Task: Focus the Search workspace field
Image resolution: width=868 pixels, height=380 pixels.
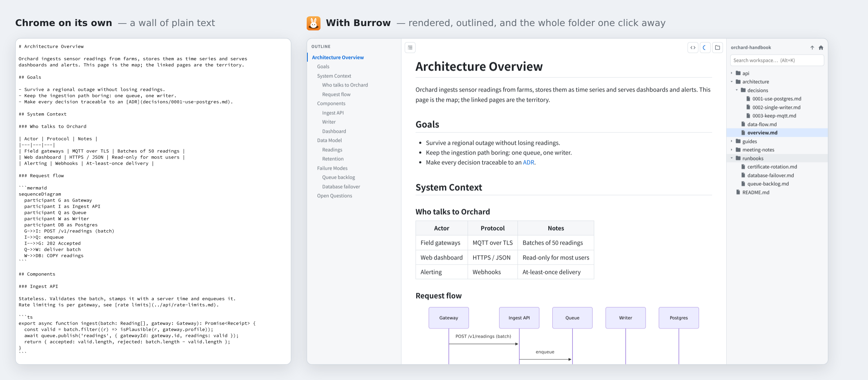Action: pos(777,60)
